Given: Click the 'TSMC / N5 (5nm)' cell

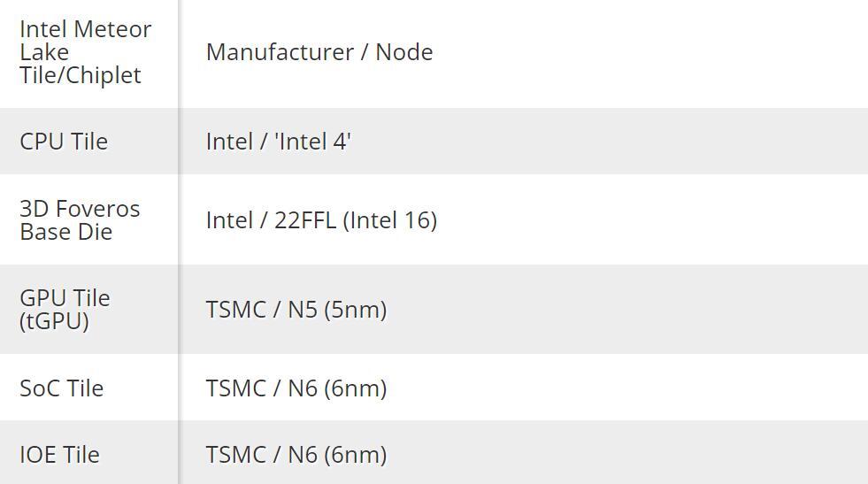Looking at the screenshot, I should [x=296, y=310].
